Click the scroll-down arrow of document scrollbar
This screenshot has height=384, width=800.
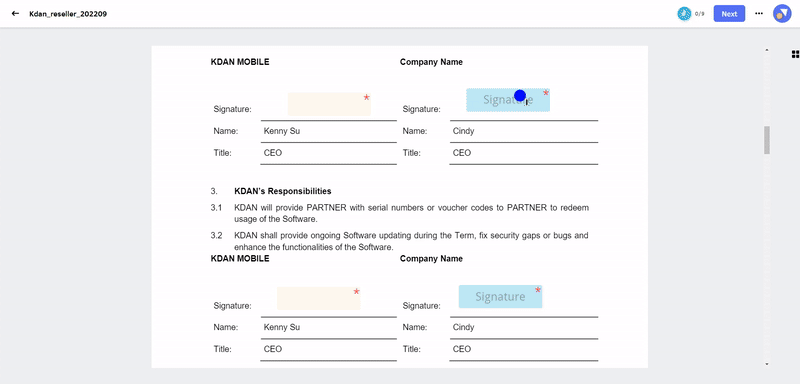click(x=766, y=364)
